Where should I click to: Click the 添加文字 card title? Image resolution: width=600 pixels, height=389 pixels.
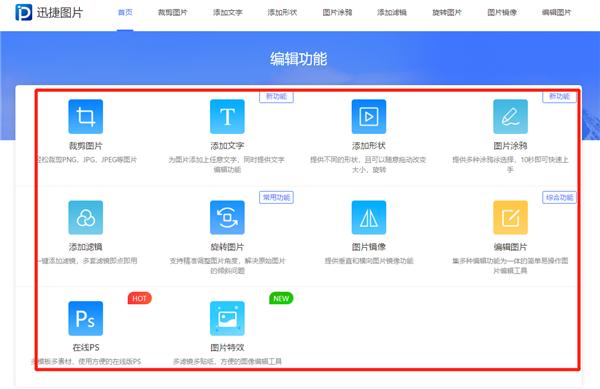click(x=227, y=146)
